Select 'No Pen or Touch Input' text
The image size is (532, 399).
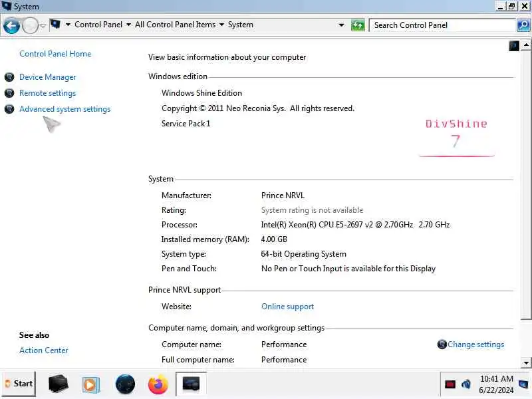click(x=301, y=269)
